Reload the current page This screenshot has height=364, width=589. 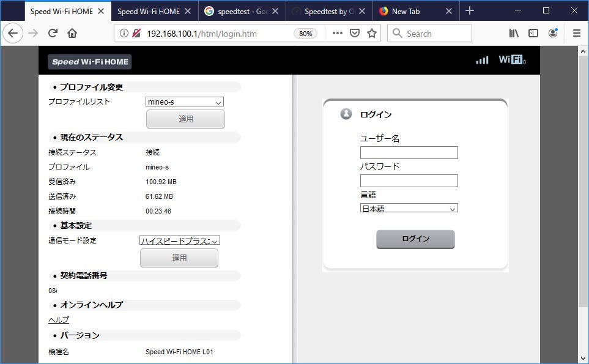click(x=53, y=34)
